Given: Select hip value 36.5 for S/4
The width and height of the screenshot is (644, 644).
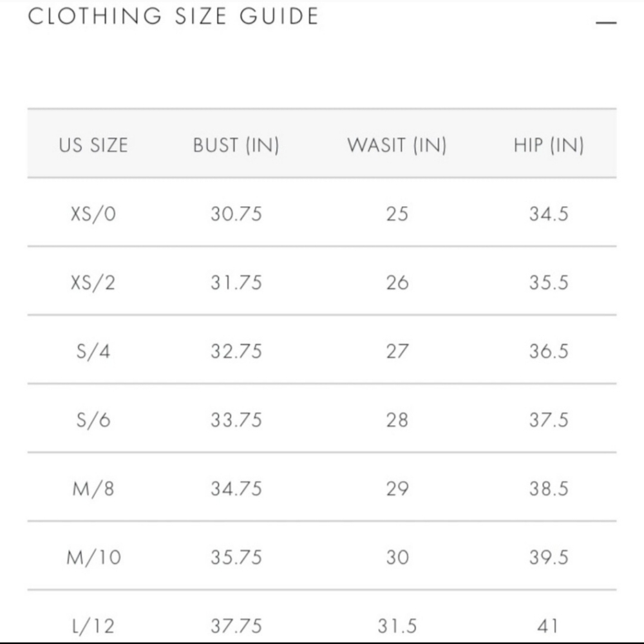Looking at the screenshot, I should [x=549, y=352].
